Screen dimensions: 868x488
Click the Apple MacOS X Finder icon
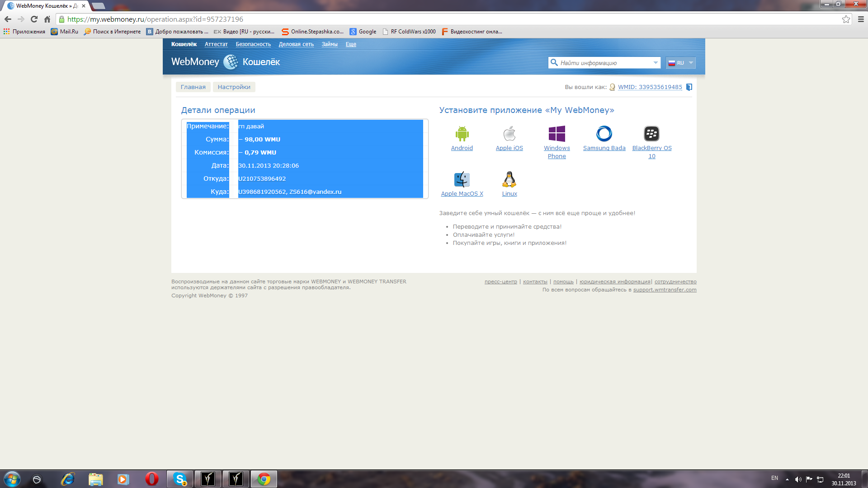tap(462, 179)
